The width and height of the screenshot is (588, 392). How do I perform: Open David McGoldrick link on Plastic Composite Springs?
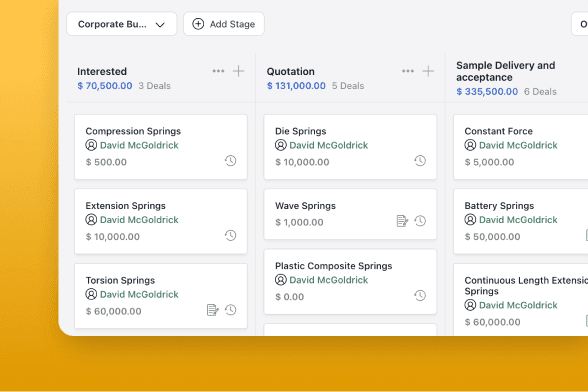coord(328,280)
